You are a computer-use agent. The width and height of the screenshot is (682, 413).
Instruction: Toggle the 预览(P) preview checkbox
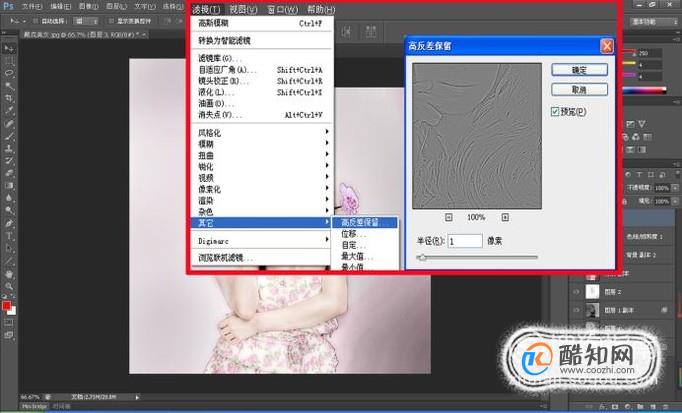click(x=555, y=112)
